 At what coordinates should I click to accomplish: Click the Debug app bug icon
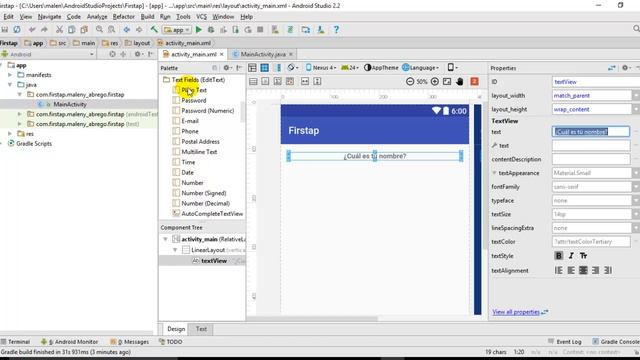pyautogui.click(x=211, y=30)
